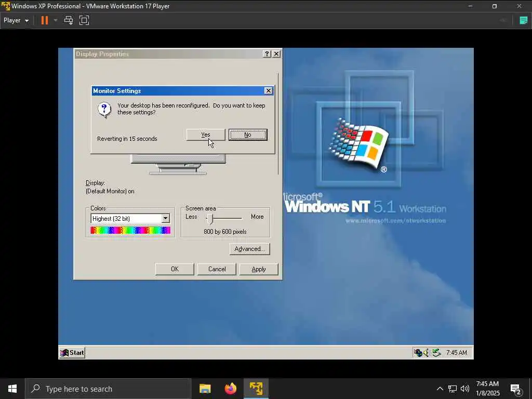Viewport: 532px width, 399px height.
Task: Click host network tray icon
Action: (x=453, y=389)
